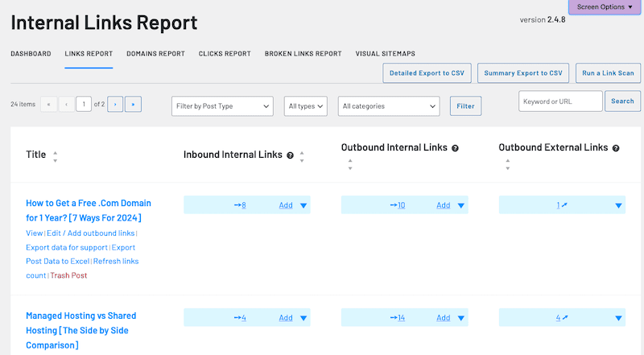The height and width of the screenshot is (355, 644).
Task: Open Clicks Report tab
Action: click(x=225, y=54)
